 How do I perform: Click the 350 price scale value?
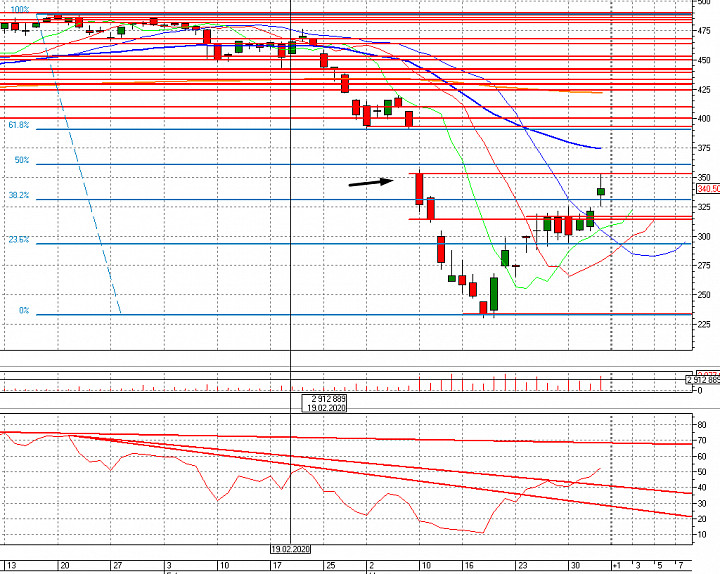point(703,177)
